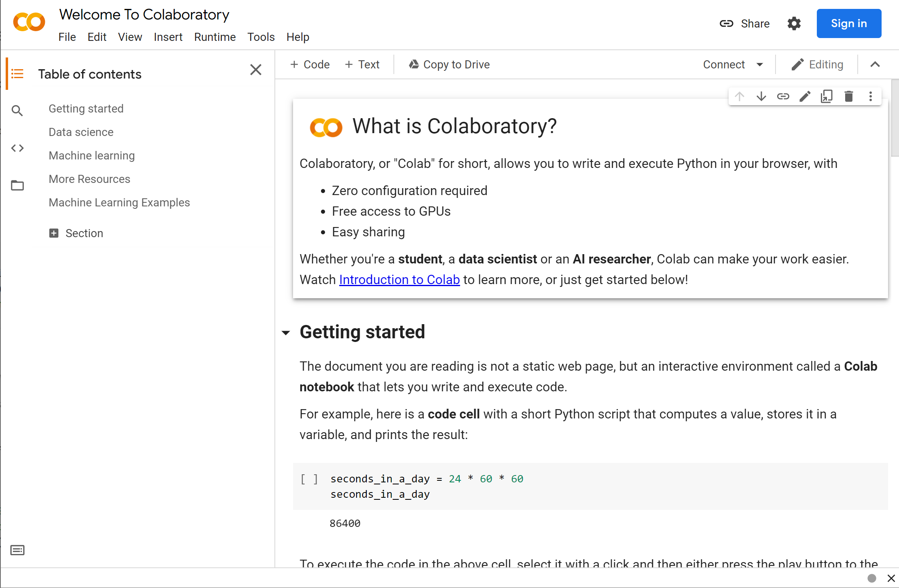899x588 pixels.
Task: Click the Editing mode label
Action: click(826, 64)
